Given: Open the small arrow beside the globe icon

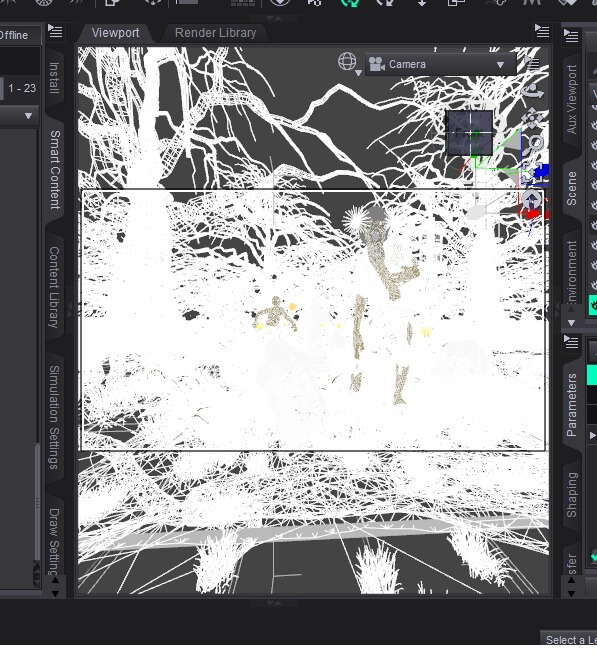Looking at the screenshot, I should pos(358,73).
